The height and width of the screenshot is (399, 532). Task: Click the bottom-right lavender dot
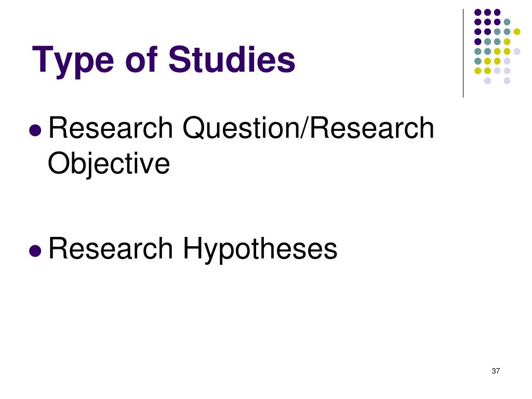coord(507,81)
